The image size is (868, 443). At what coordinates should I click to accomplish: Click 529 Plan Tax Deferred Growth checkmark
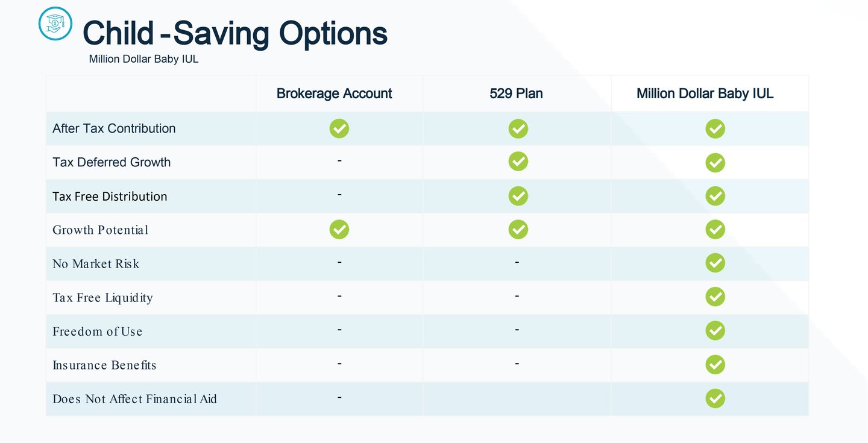pyautogui.click(x=518, y=162)
